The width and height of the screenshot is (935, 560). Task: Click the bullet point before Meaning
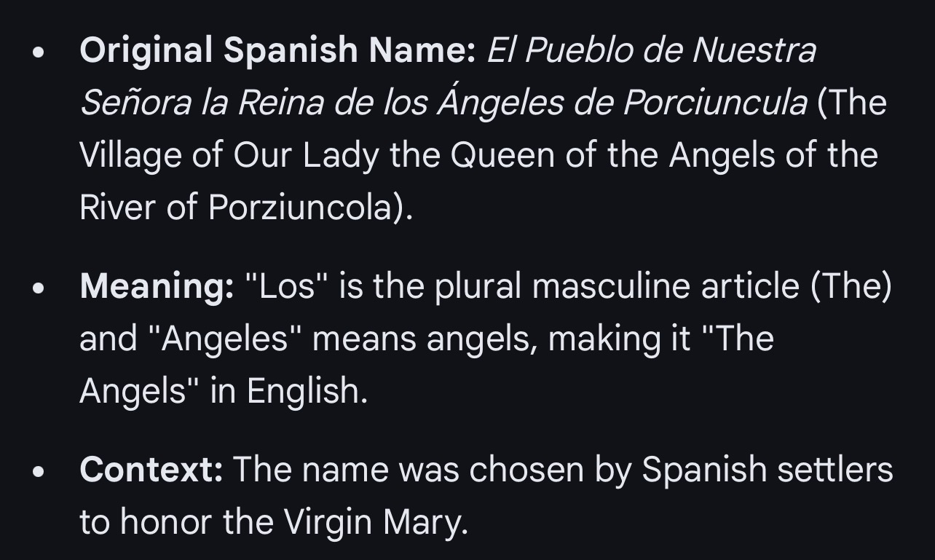click(39, 288)
